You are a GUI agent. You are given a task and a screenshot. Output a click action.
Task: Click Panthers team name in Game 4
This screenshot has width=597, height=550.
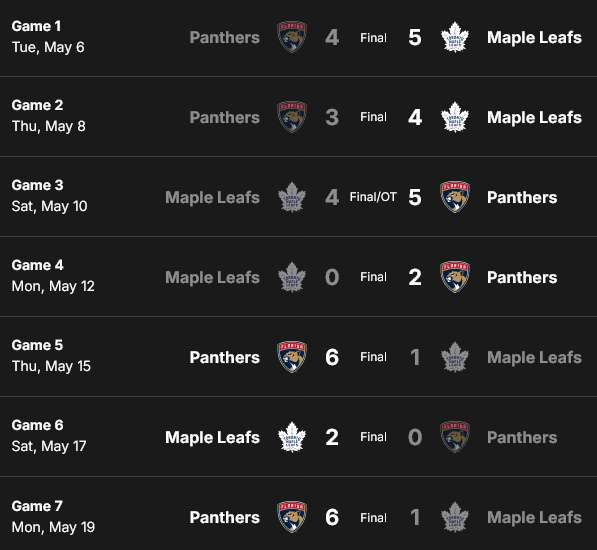[522, 277]
